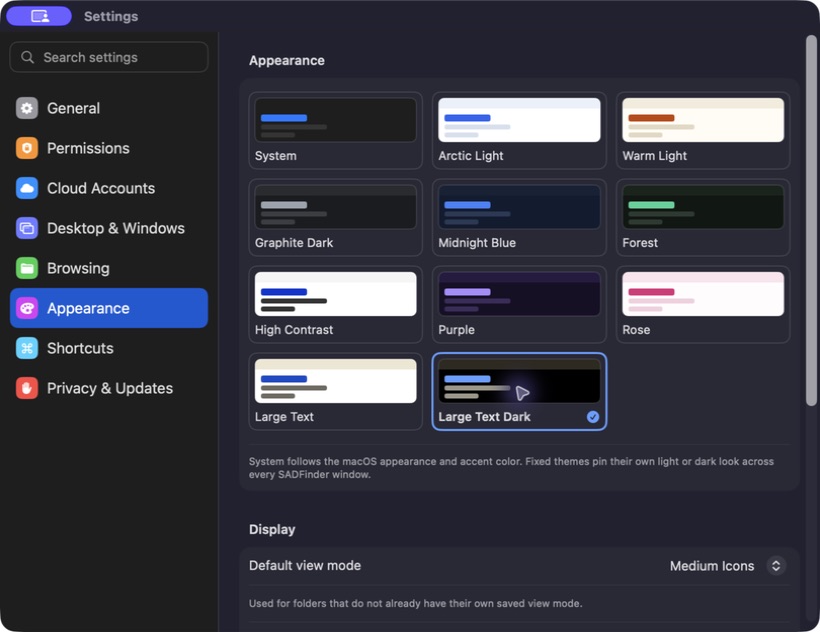820x632 pixels.
Task: Choose the Rose theme
Action: pos(703,304)
